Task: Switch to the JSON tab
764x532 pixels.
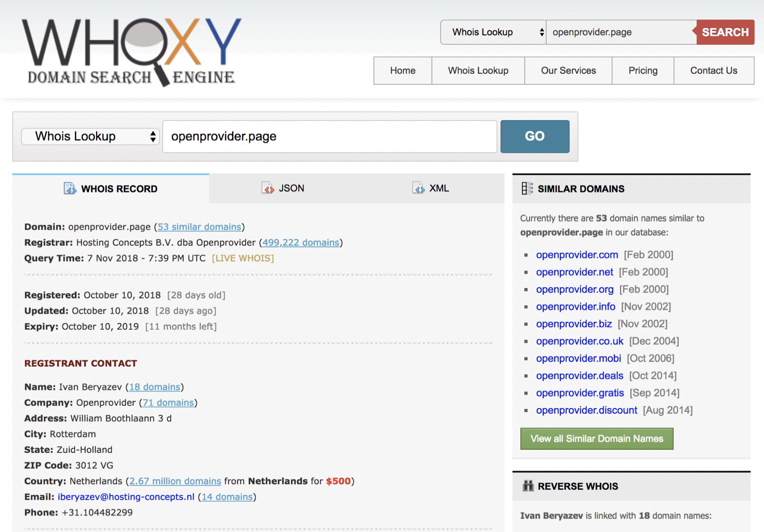Action: pos(283,188)
